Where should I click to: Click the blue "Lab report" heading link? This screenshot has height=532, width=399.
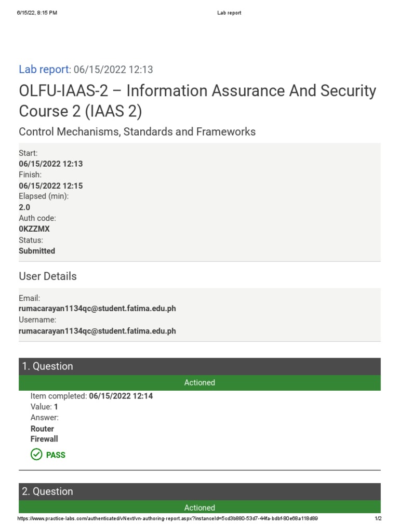(44, 70)
